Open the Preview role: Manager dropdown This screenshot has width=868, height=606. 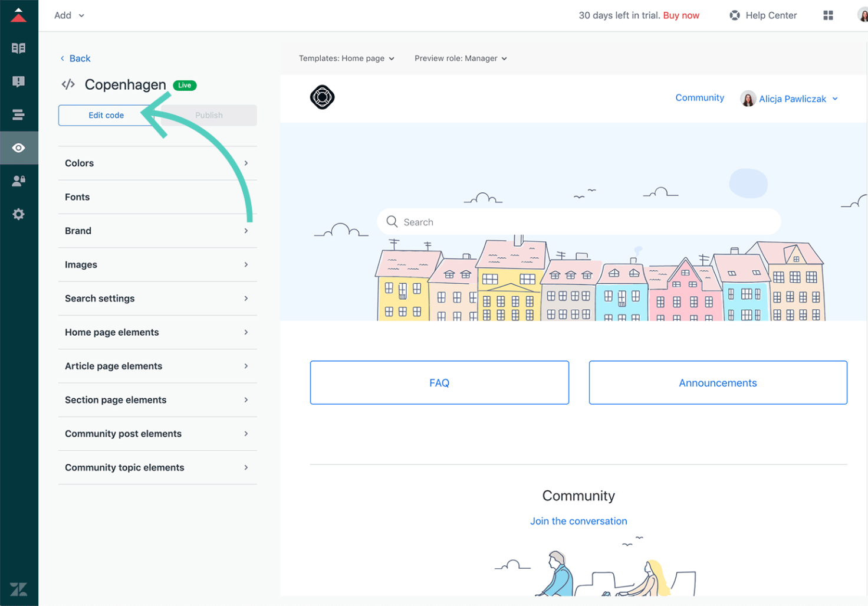click(x=461, y=58)
